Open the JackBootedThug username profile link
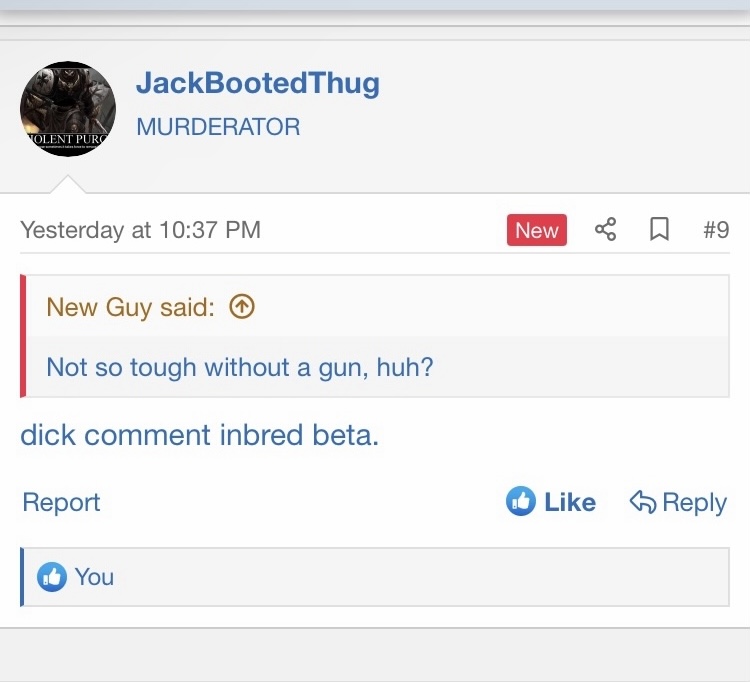This screenshot has height=682, width=750. 258,84
